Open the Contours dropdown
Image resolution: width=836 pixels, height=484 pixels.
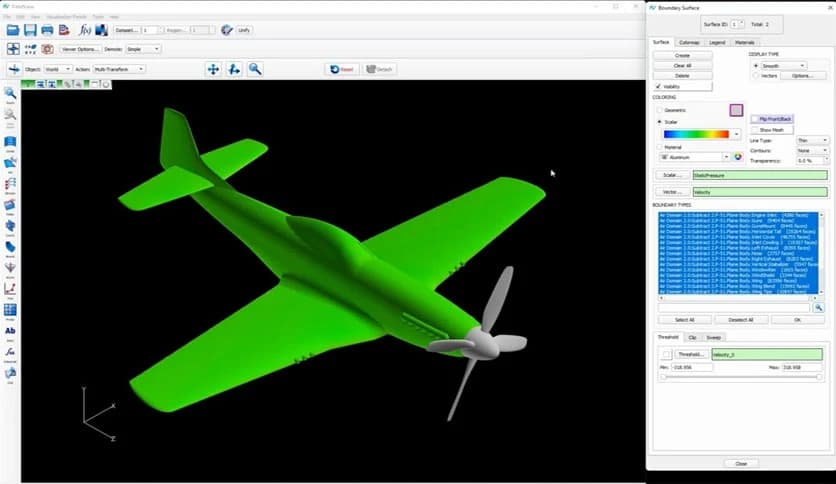812,150
